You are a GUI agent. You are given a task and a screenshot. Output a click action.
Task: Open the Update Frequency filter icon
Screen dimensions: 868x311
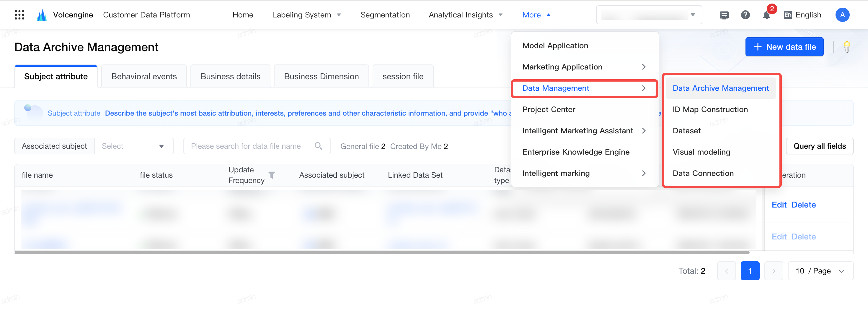pyautogui.click(x=272, y=175)
